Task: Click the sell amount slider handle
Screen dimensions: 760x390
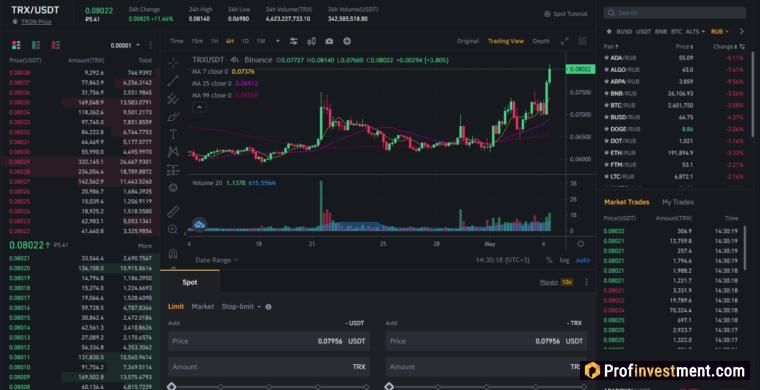Action: coord(389,387)
